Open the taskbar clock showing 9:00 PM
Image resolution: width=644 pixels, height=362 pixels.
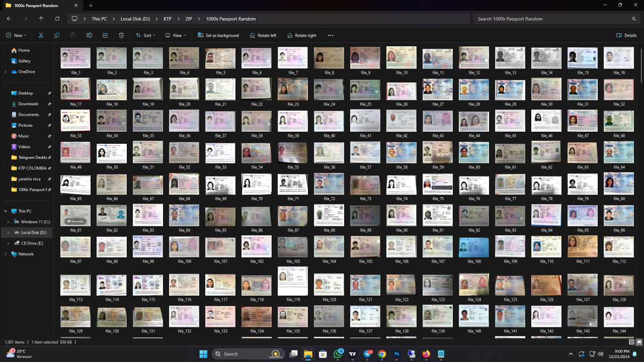(620, 354)
